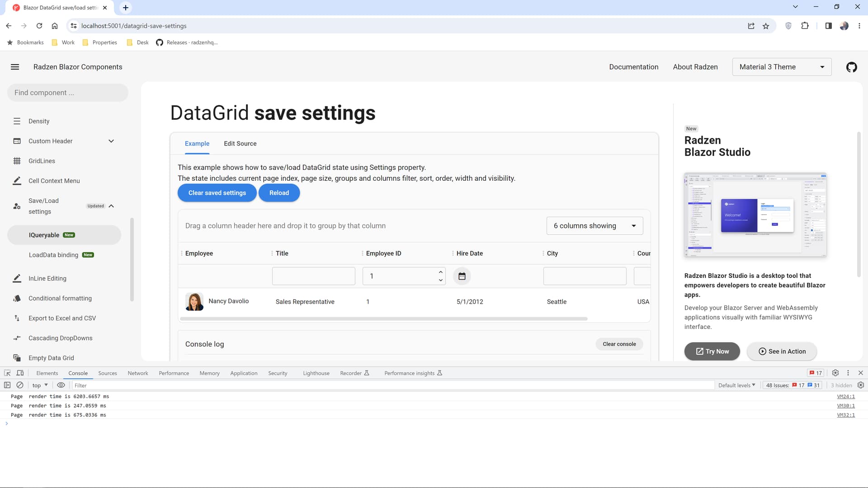Select LoadData binding menu item

point(64,255)
